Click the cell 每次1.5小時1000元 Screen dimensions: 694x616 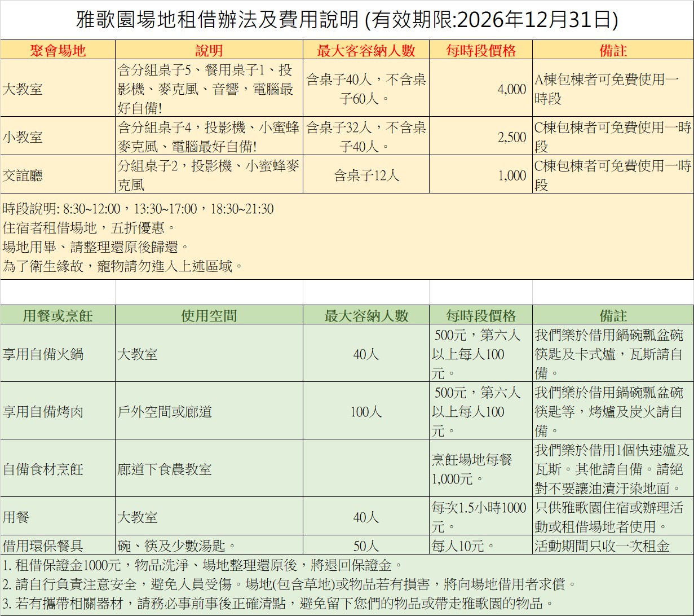481,516
